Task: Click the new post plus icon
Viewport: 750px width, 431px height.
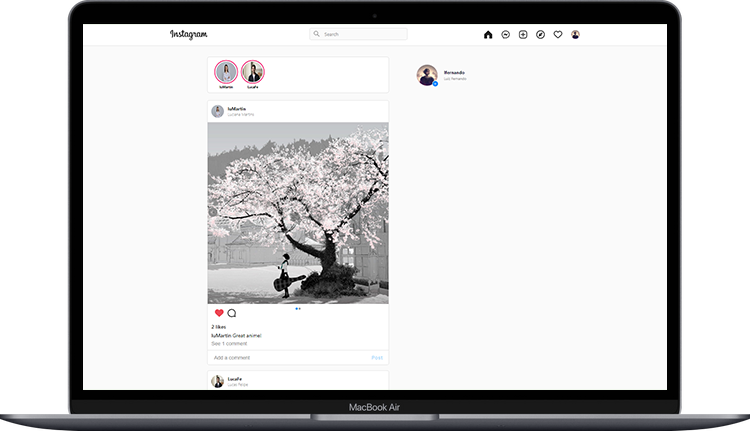Action: coord(523,34)
